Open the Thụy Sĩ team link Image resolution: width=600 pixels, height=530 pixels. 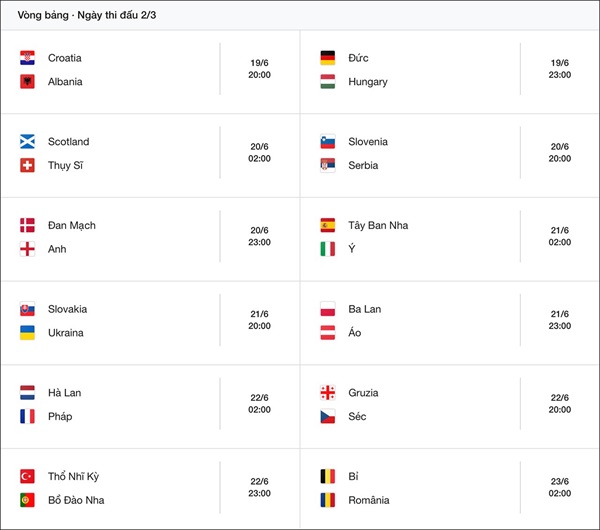[65, 166]
